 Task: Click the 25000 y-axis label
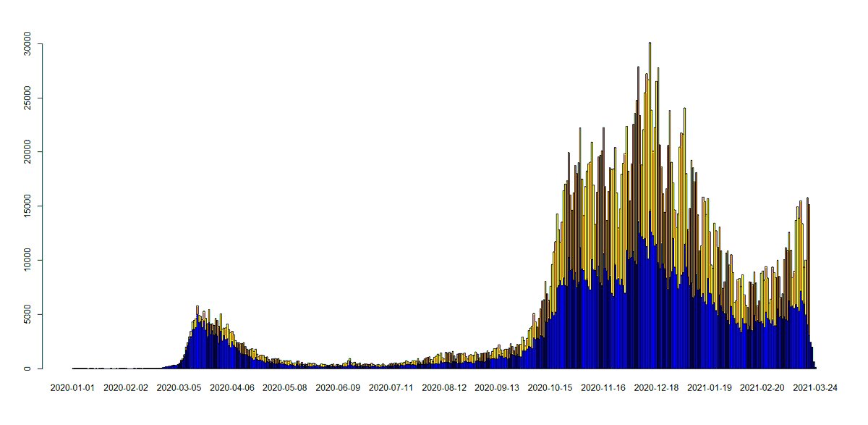tap(27, 98)
